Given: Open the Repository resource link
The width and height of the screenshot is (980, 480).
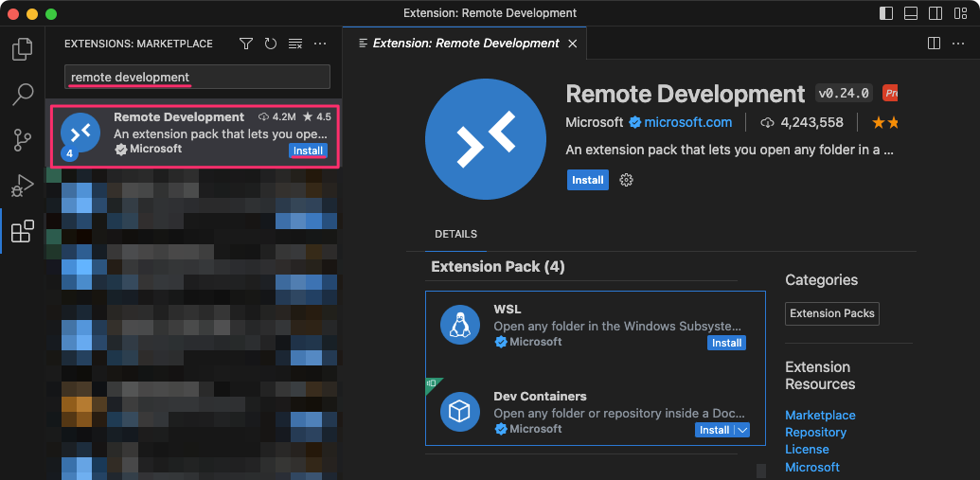Looking at the screenshot, I should tap(815, 433).
